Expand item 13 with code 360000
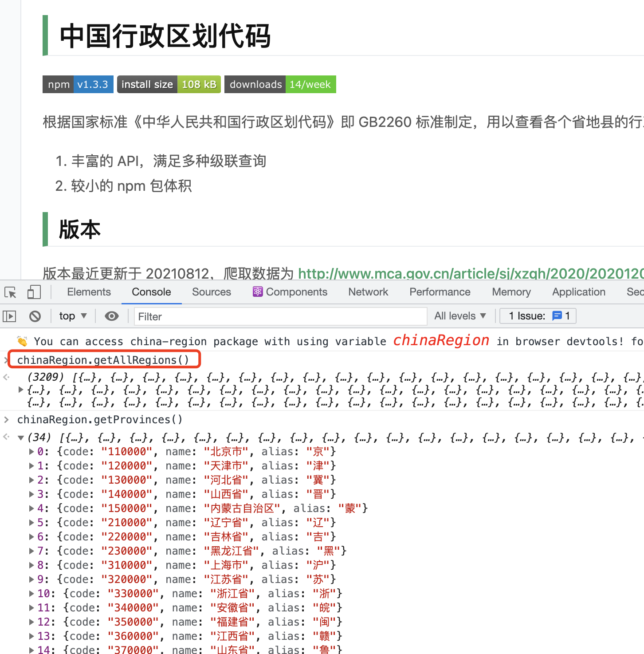 click(31, 636)
